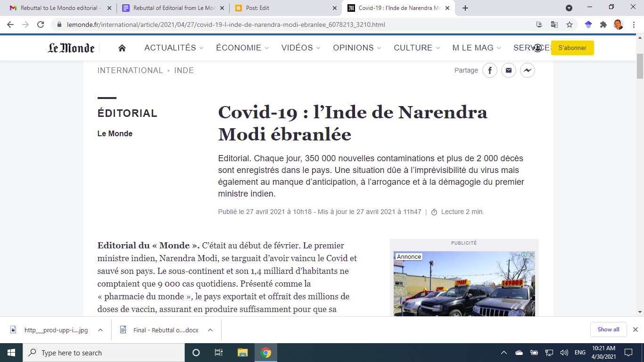Viewport: 644px width, 362px height.
Task: Click Windows search box
Action: click(x=104, y=353)
